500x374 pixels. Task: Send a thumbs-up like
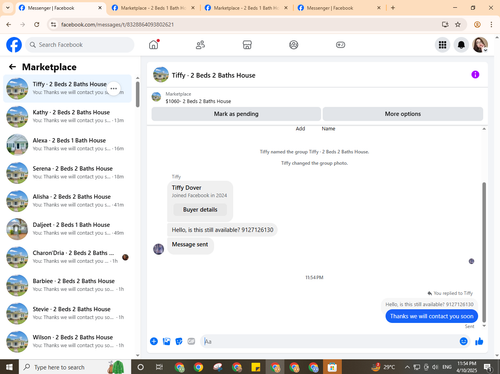479,341
